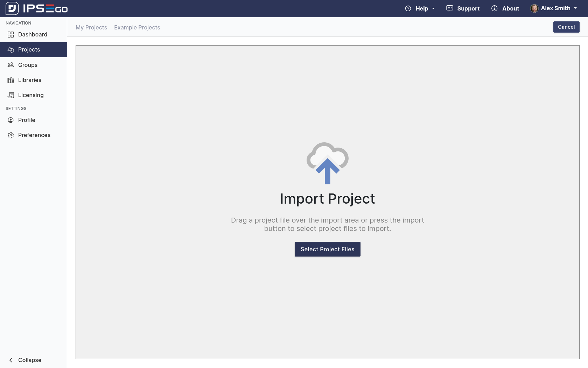Click the About info icon
This screenshot has width=588, height=368.
coord(494,8)
